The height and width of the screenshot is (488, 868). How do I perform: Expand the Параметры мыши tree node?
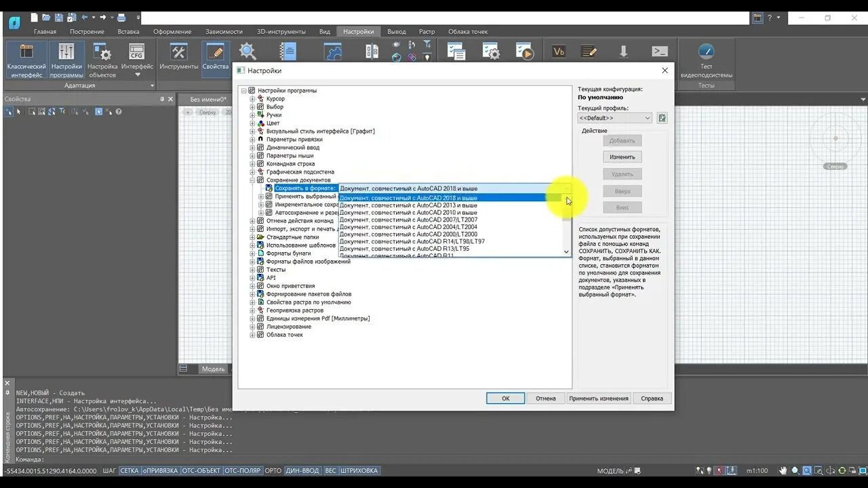coord(252,156)
